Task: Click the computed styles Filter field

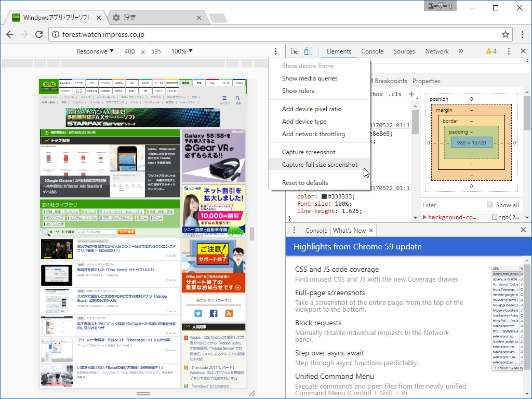Action: coord(451,205)
